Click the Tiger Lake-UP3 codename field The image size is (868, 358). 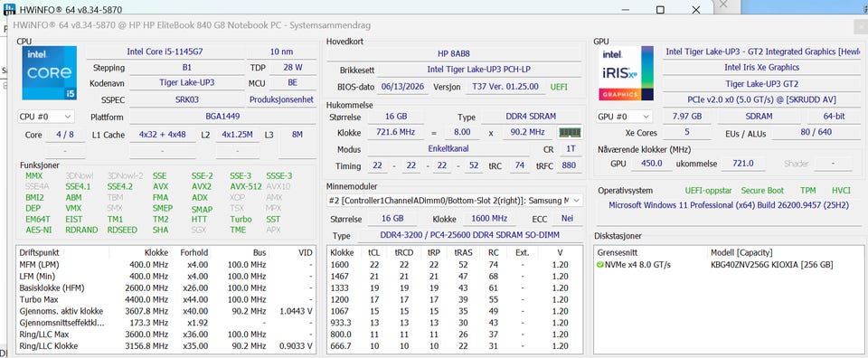tap(186, 82)
